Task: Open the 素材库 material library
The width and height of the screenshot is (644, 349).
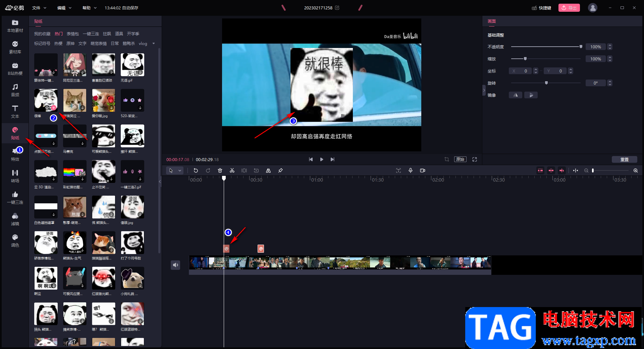Action: point(15,47)
